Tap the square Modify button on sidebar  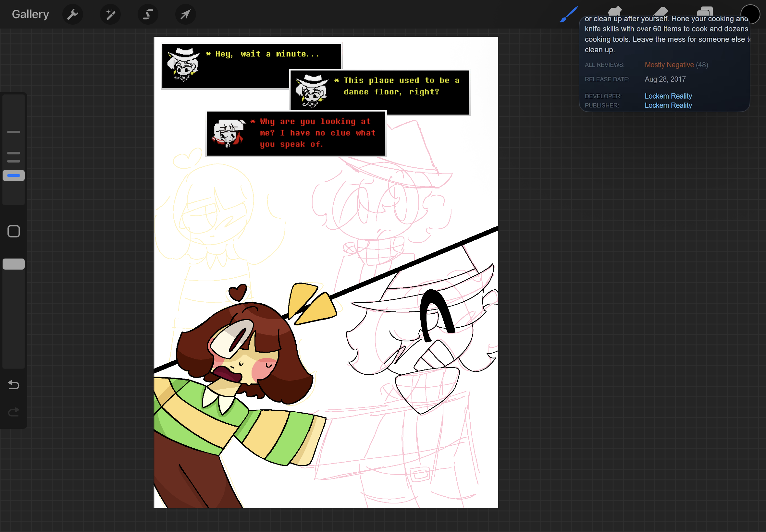(x=14, y=231)
